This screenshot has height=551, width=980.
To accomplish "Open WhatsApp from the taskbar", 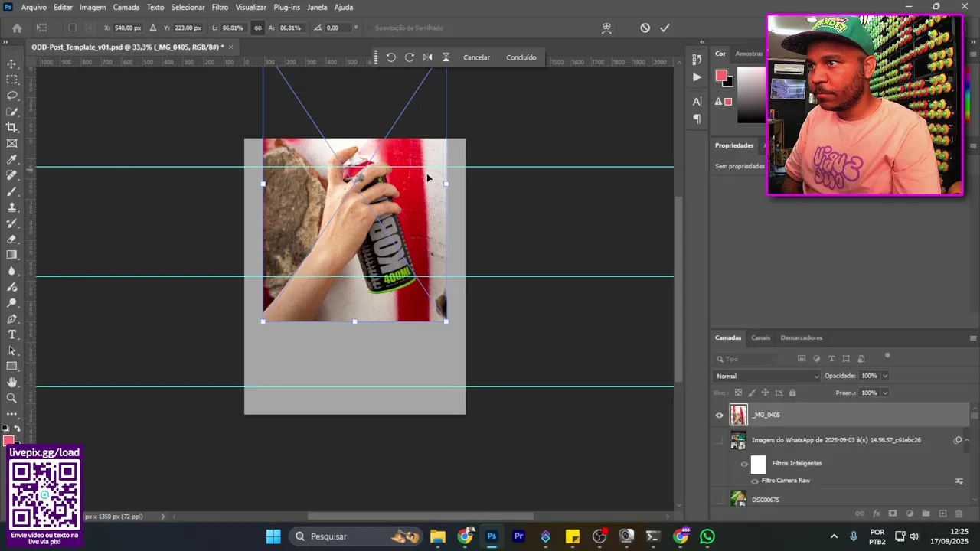I will 707,536.
